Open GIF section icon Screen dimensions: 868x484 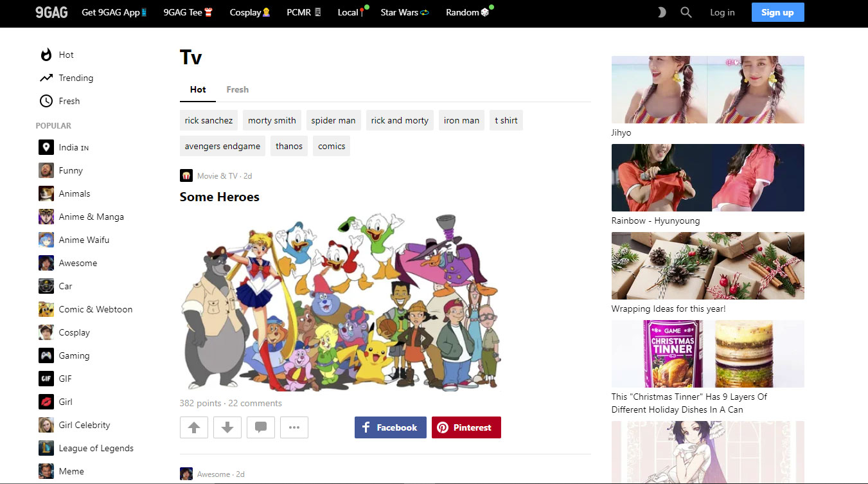[x=46, y=379]
